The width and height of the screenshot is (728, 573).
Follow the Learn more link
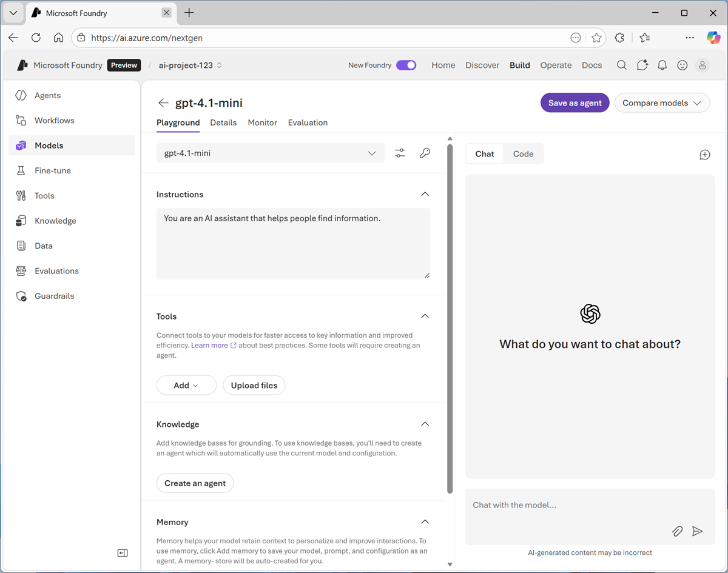[210, 346]
